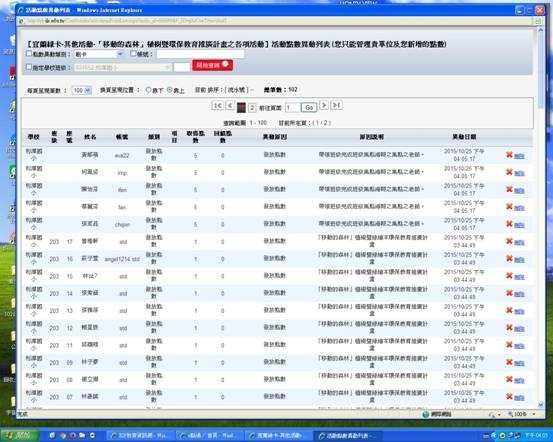Click the red start query button
Screen dimensions: 553x442
tap(212, 65)
